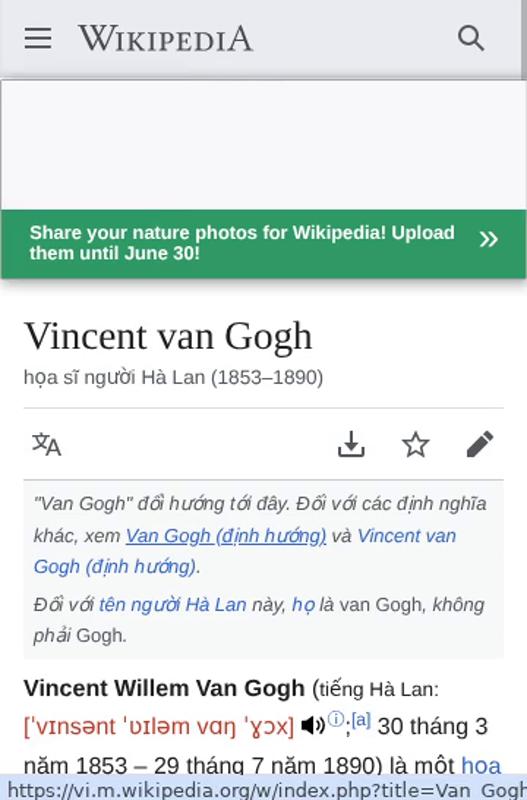Open footnote reference [a]
Viewport: 527px width, 800px height.
point(361,719)
